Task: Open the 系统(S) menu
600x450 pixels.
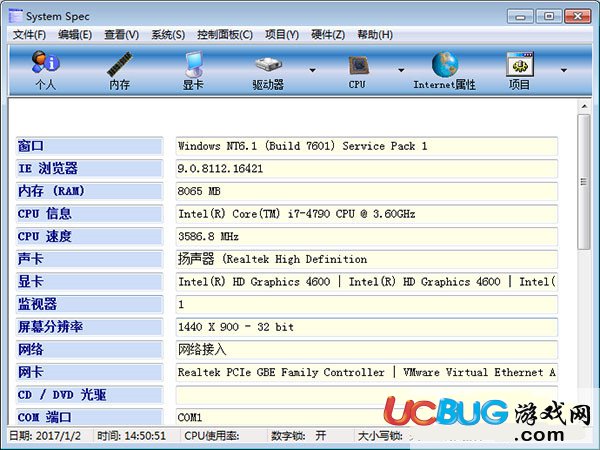Action: (168, 35)
